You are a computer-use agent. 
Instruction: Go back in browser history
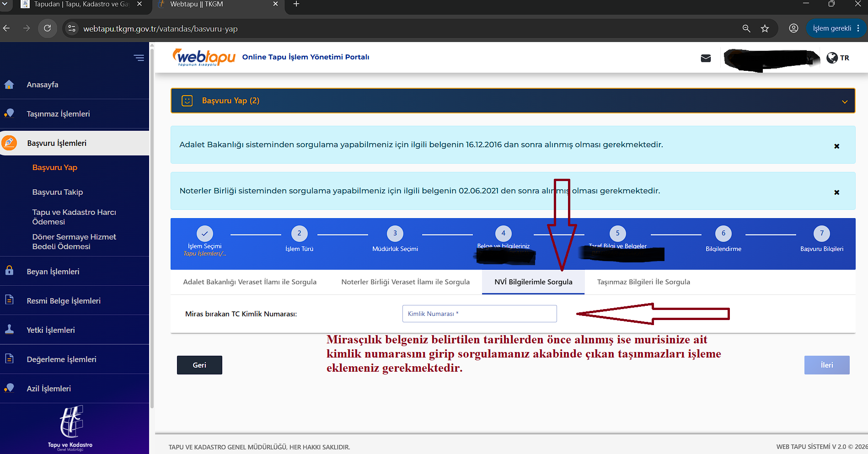click(6, 28)
